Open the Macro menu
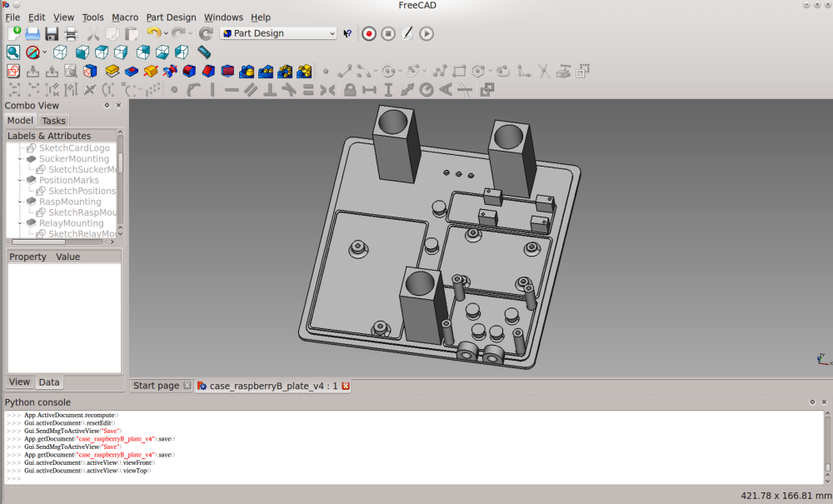 pyautogui.click(x=125, y=17)
